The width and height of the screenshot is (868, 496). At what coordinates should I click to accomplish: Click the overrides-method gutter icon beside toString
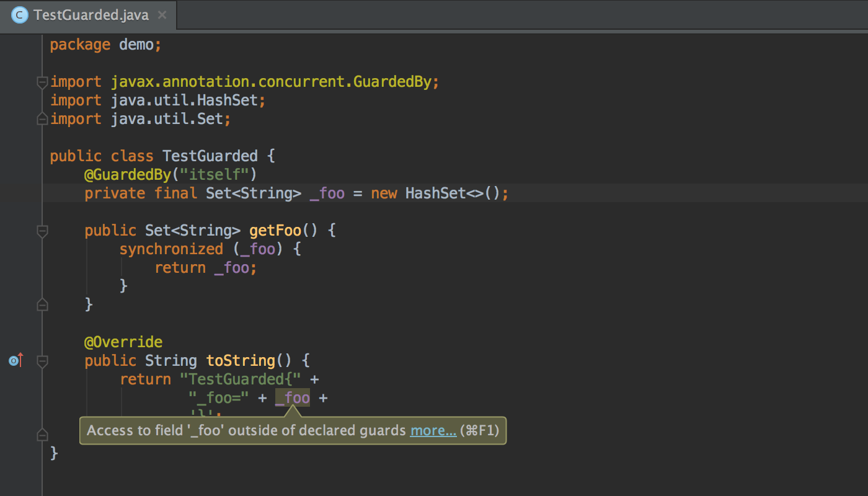coord(15,360)
